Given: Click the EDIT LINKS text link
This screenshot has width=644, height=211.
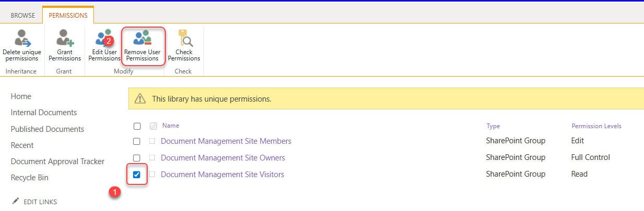Looking at the screenshot, I should pos(41,202).
